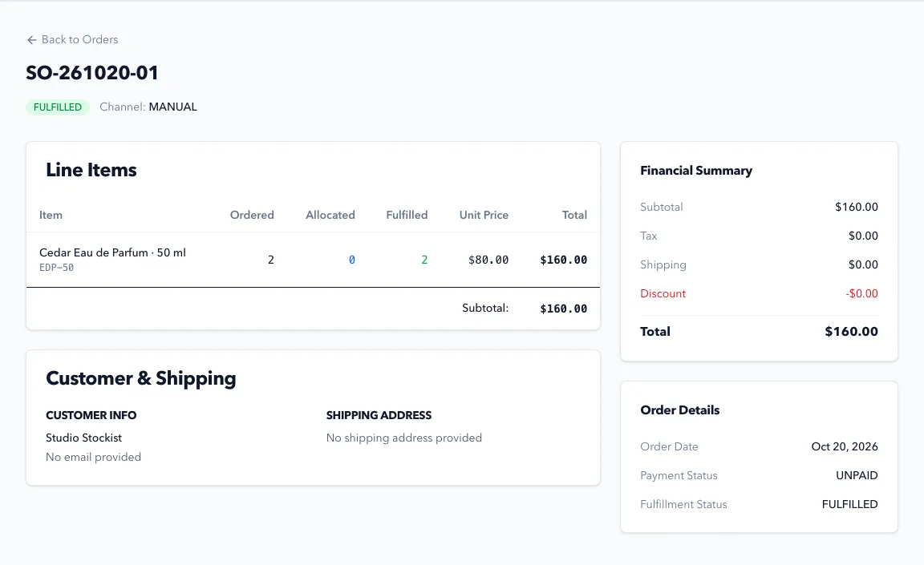Click the back arrow icon beside Back to Orders
Screen dimensions: 924x565
pyautogui.click(x=32, y=40)
